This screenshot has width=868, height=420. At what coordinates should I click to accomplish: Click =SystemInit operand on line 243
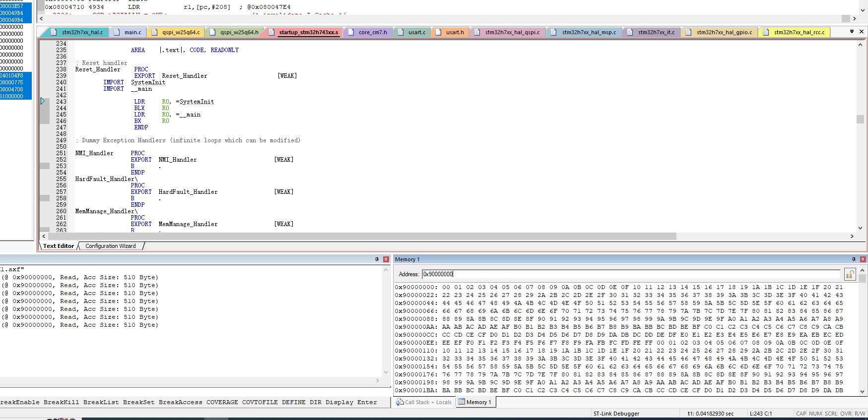point(195,102)
